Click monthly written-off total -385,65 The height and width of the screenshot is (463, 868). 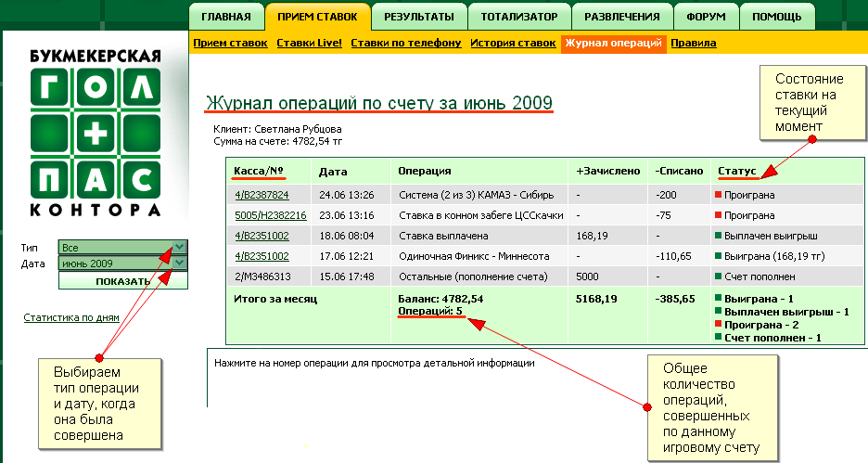(675, 299)
